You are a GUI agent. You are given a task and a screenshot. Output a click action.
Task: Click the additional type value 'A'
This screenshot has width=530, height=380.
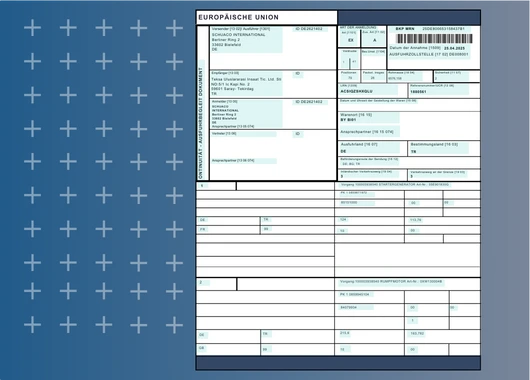374,40
